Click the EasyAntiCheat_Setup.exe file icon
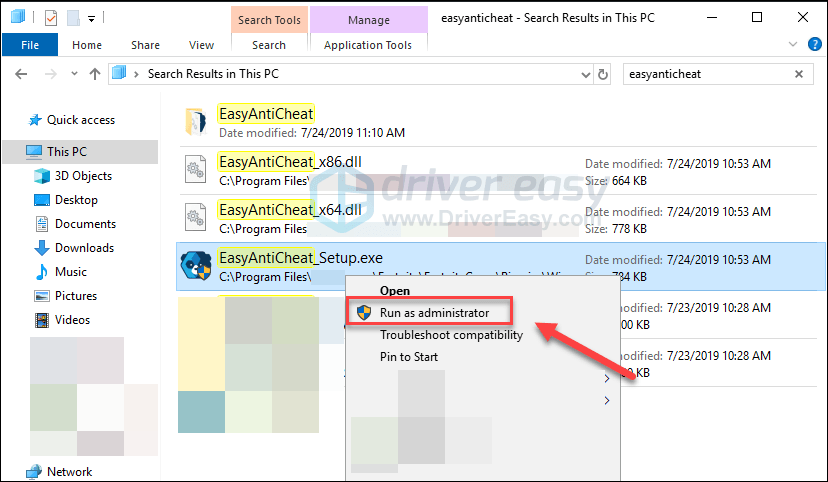 195,266
